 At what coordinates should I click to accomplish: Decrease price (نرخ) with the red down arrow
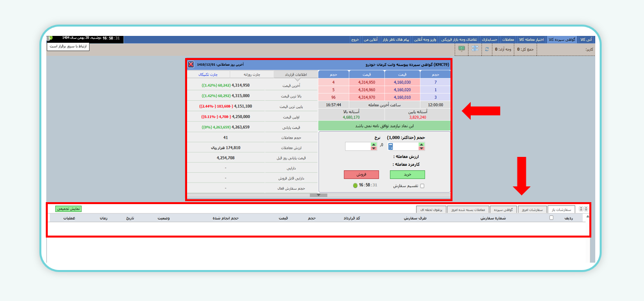click(374, 148)
